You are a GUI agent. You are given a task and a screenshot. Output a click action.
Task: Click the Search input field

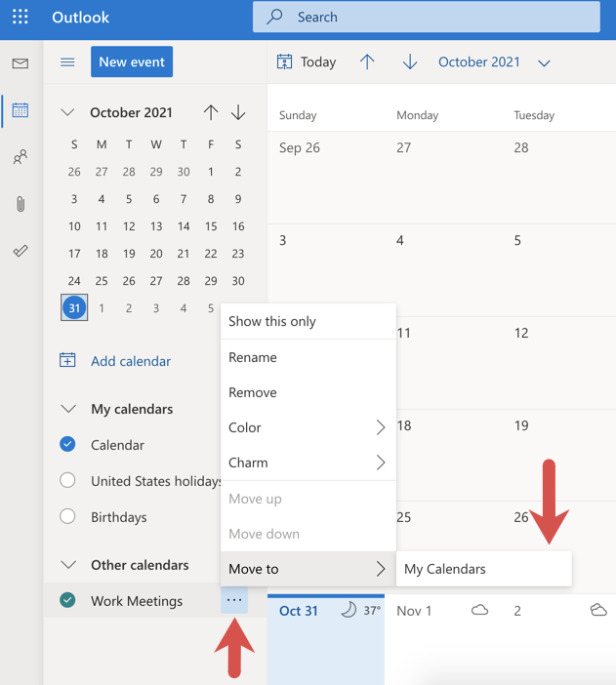coord(427,17)
